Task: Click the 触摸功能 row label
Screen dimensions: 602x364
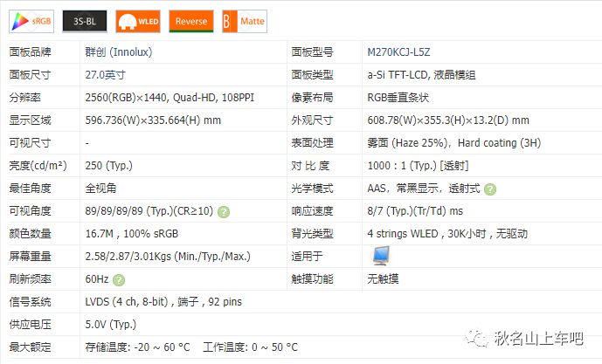Action: click(x=312, y=278)
